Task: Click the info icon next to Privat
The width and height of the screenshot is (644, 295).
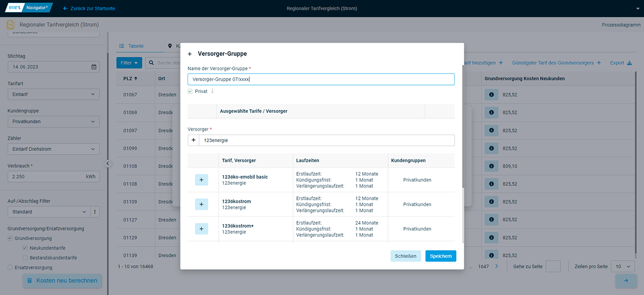Action: coord(212,92)
